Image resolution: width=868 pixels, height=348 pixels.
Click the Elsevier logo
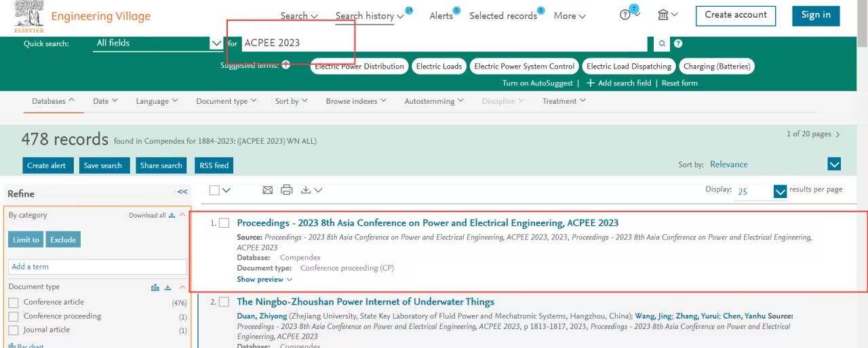coord(28,16)
